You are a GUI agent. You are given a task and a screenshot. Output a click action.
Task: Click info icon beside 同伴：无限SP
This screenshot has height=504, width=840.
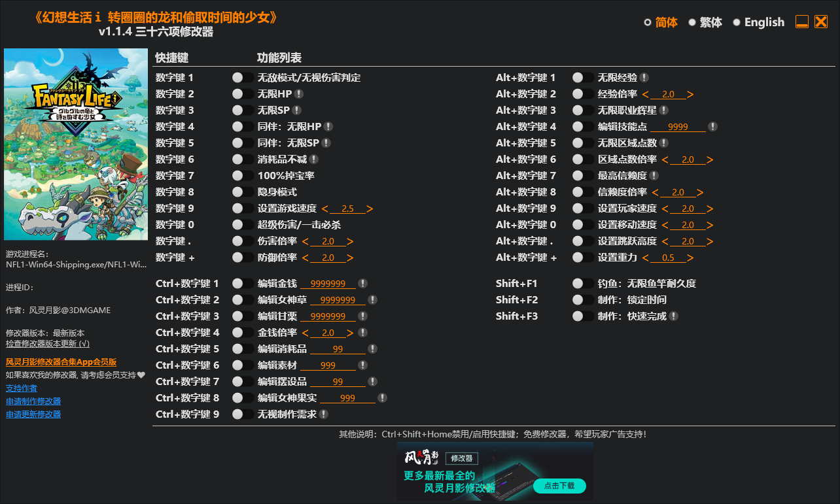pos(326,143)
